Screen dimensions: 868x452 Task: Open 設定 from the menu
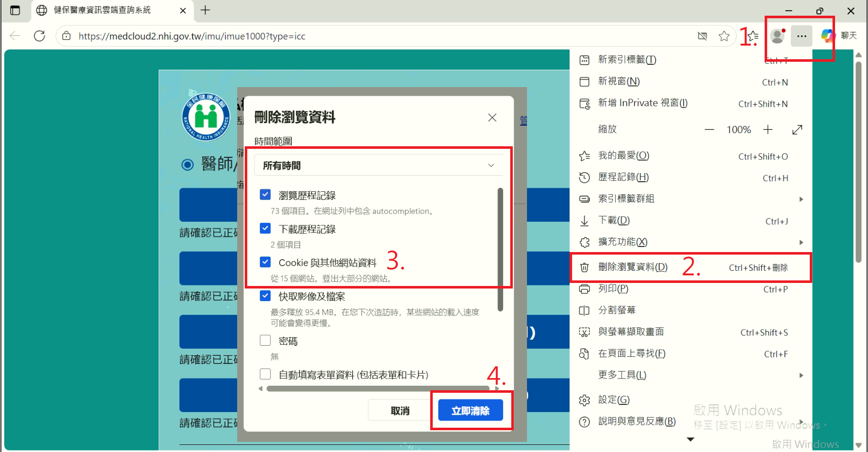(x=691, y=400)
